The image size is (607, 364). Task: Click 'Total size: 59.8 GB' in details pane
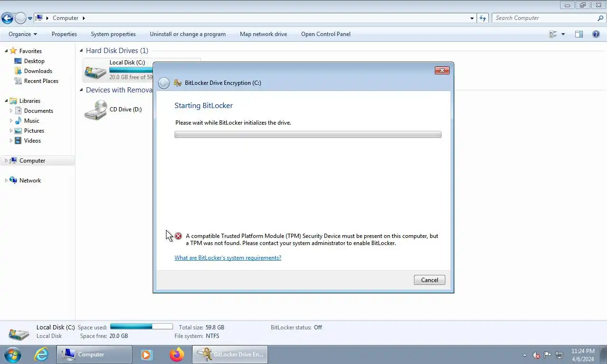202,328
